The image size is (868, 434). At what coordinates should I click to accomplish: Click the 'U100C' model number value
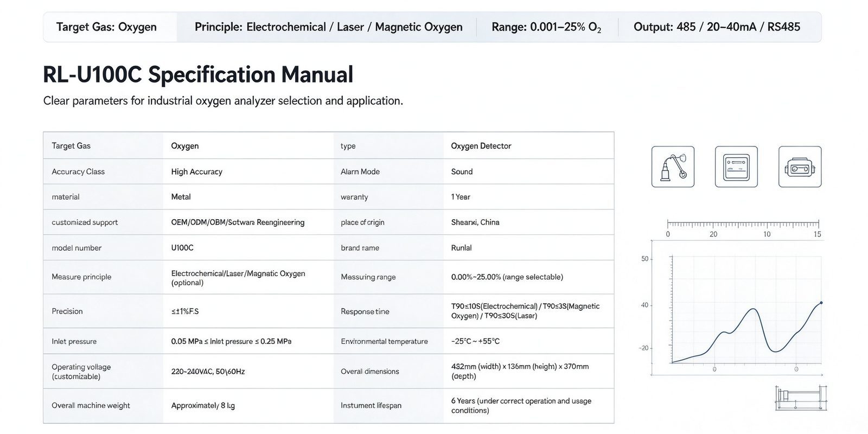182,248
